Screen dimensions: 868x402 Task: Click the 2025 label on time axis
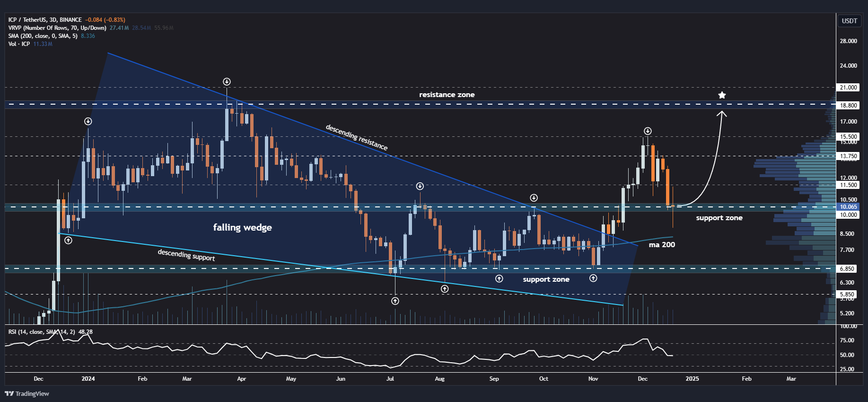[x=692, y=379]
